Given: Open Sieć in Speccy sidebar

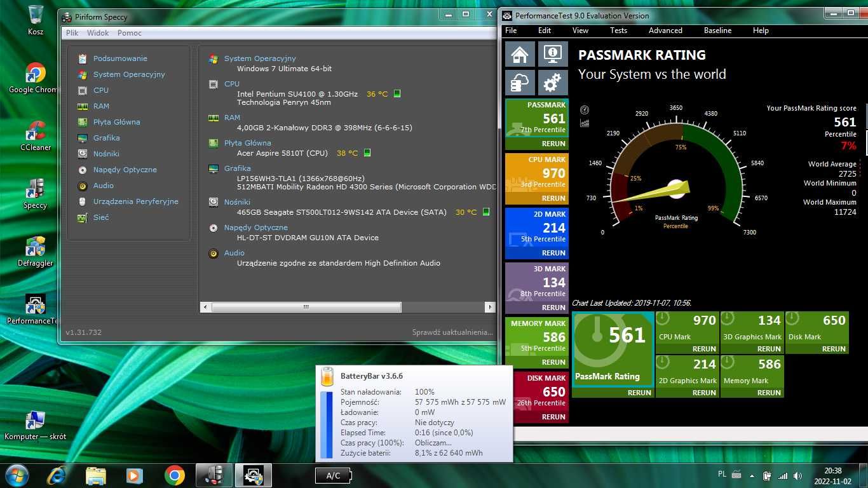Looking at the screenshot, I should coord(101,217).
